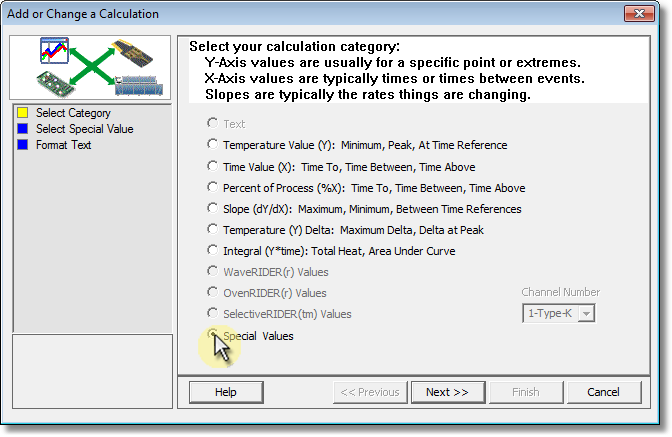Click the 1-Type-K combo box

click(558, 314)
